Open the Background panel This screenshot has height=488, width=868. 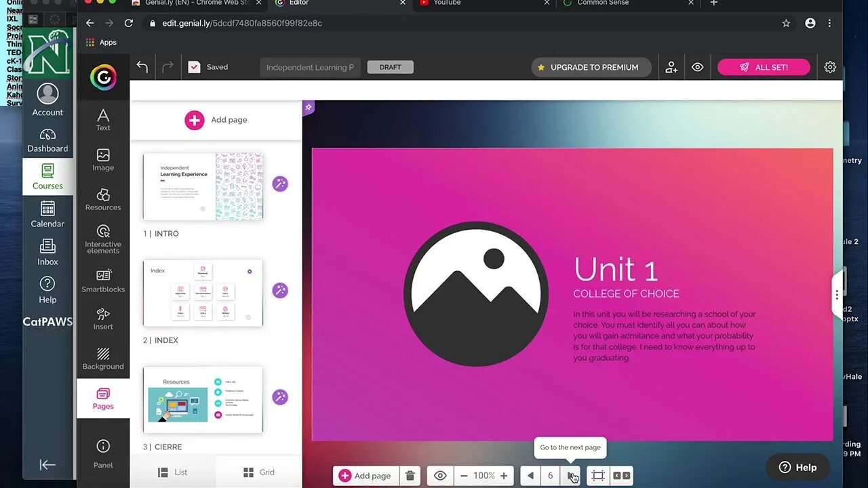click(103, 359)
